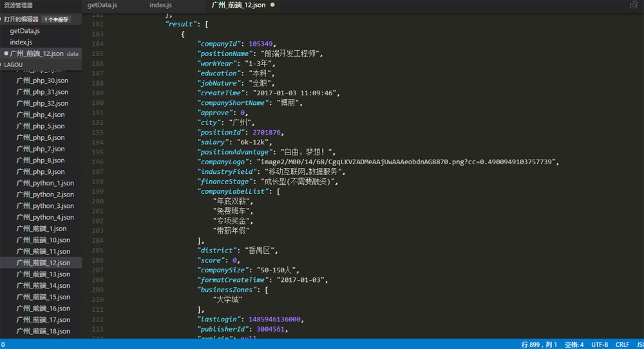Click the companyLogo image path string

406,162
